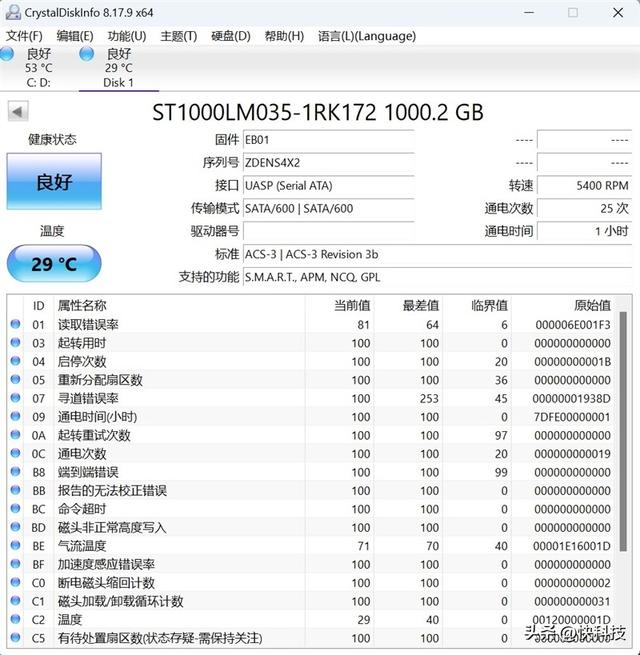Viewport: 640px width, 655px height.
Task: Select the 读取错误率 attribute row text
Action: click(88, 325)
